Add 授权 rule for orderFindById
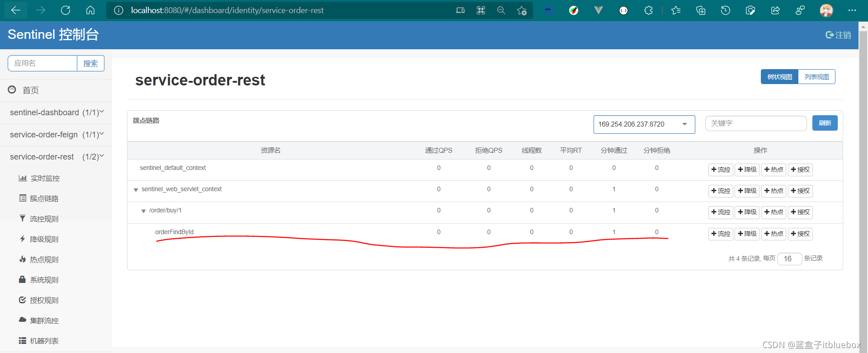Image resolution: width=868 pixels, height=353 pixels. [800, 234]
